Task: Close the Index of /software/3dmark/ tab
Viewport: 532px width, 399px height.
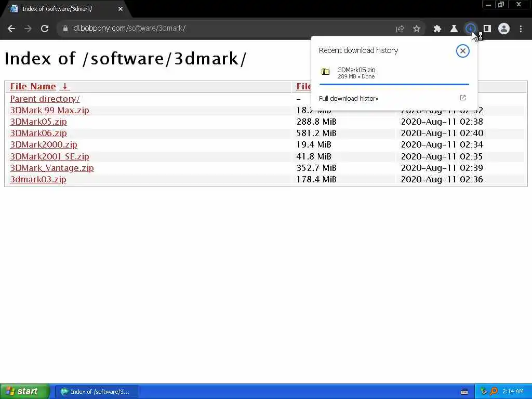Action: [x=121, y=9]
